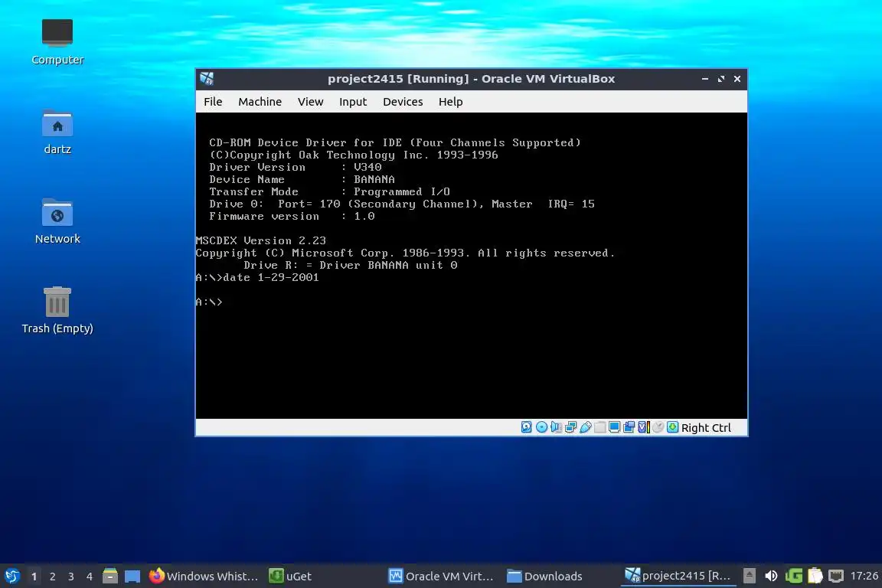
Task: Switch to the uGet taskbar entry
Action: tap(290, 576)
